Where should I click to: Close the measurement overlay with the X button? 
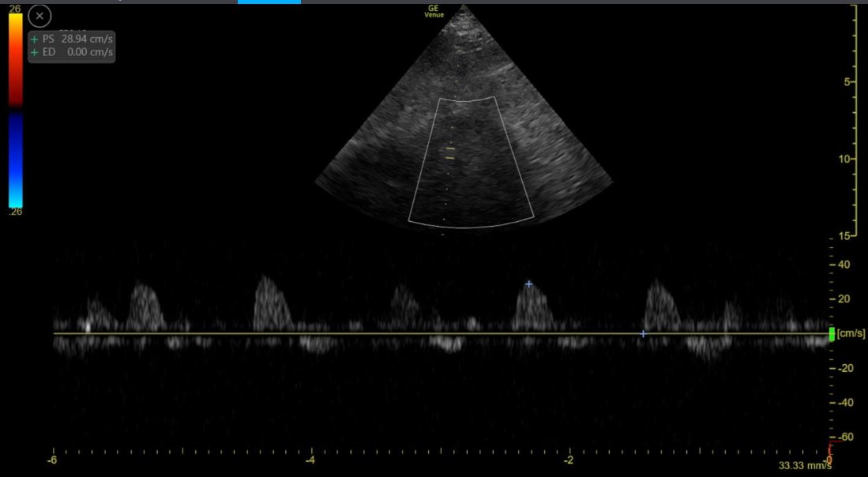click(39, 16)
